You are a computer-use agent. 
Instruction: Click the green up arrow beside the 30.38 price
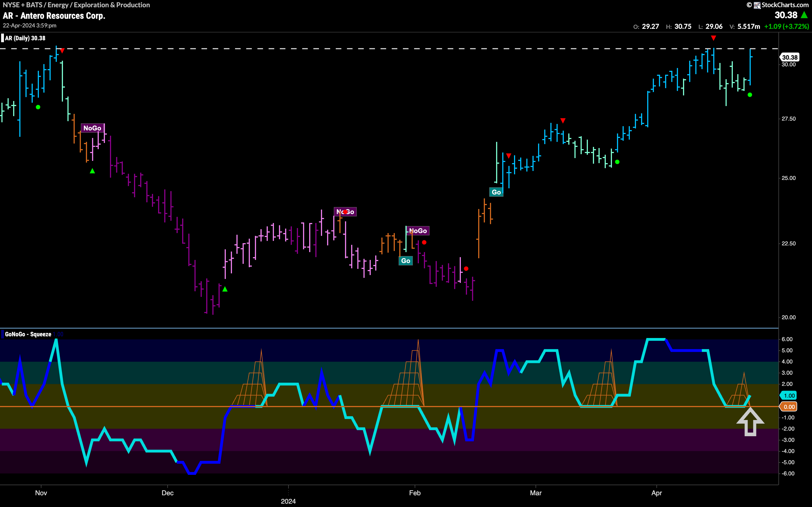(804, 15)
